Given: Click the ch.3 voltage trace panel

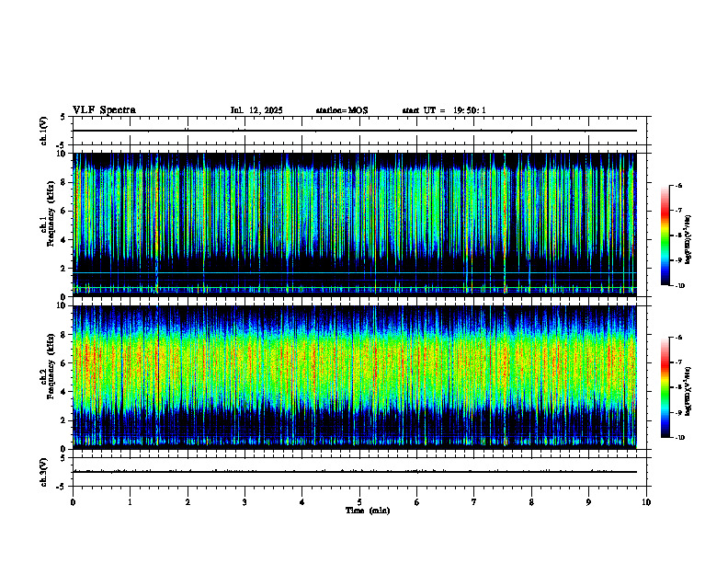Looking at the screenshot, I should (359, 472).
